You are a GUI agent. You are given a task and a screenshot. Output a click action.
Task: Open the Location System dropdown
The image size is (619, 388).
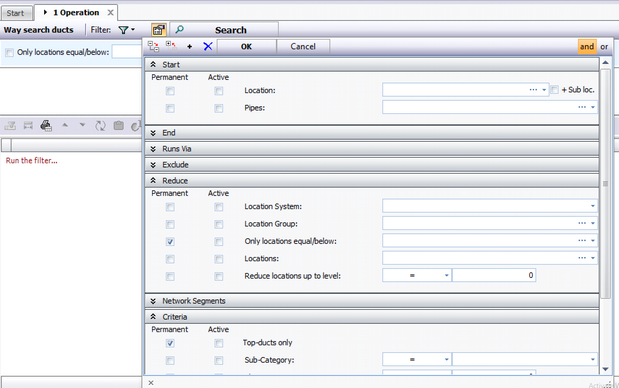coord(593,206)
